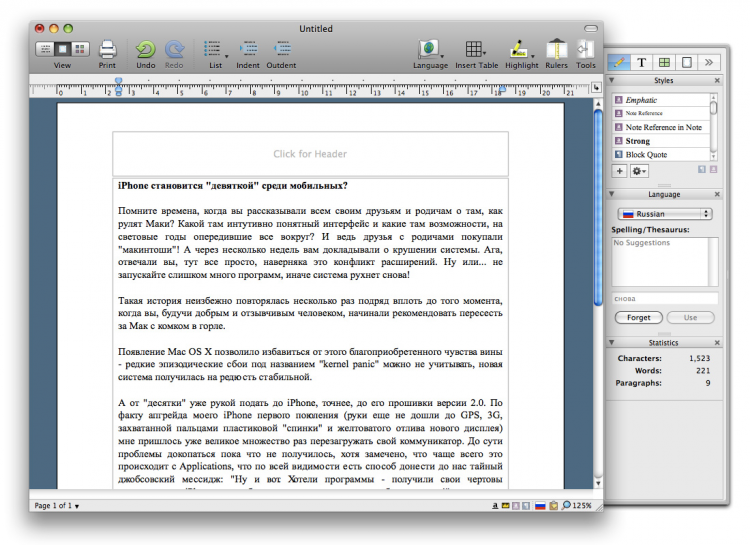Select the middle page View mode segment
Viewport: 750px width, 545px height.
click(62, 49)
